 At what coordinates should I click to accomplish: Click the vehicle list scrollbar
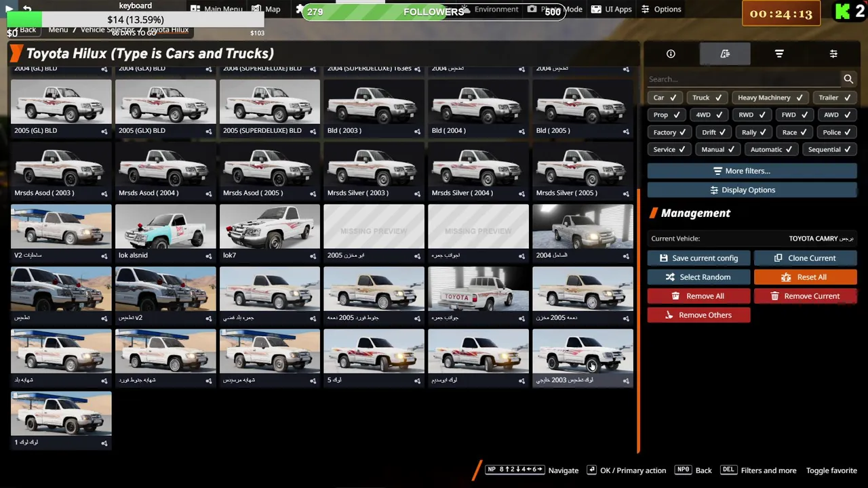click(639, 320)
